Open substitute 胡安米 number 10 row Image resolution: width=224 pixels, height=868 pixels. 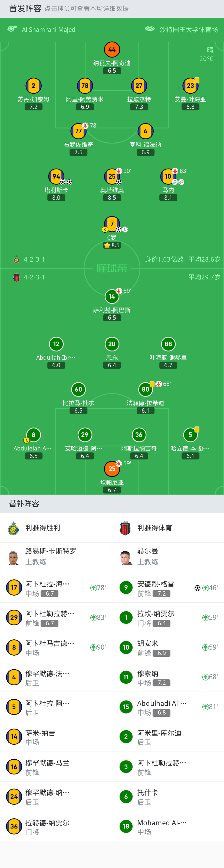[x=168, y=647]
